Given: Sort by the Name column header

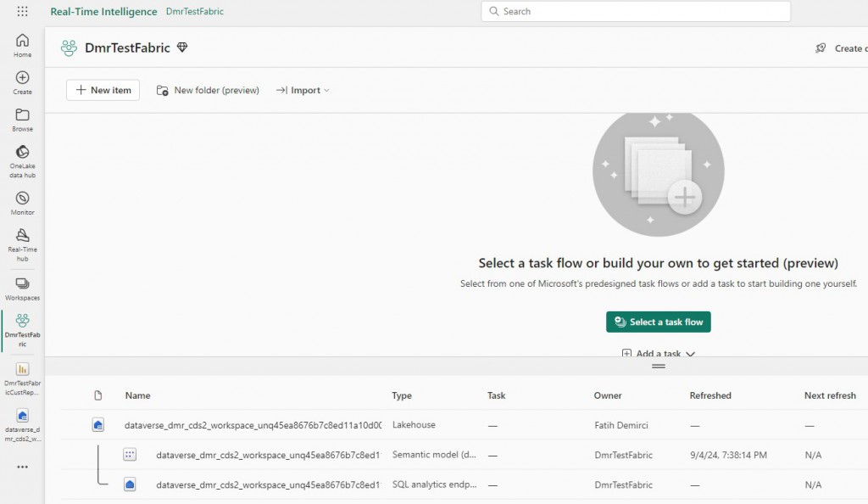Looking at the screenshot, I should click(138, 395).
